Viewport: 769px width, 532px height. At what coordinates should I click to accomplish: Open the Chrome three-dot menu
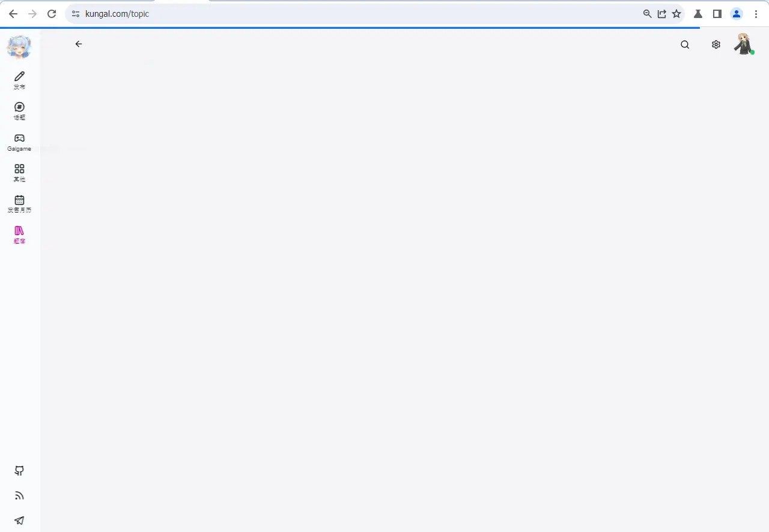coord(756,14)
